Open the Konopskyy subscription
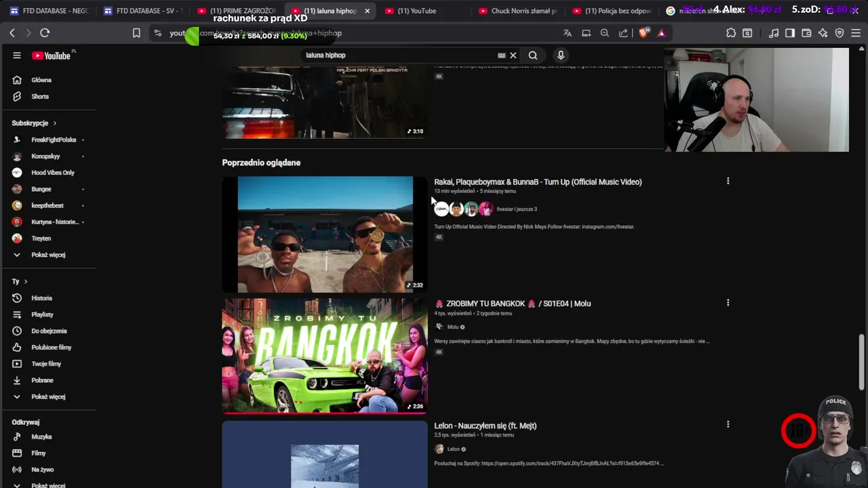The width and height of the screenshot is (868, 488). [x=45, y=157]
